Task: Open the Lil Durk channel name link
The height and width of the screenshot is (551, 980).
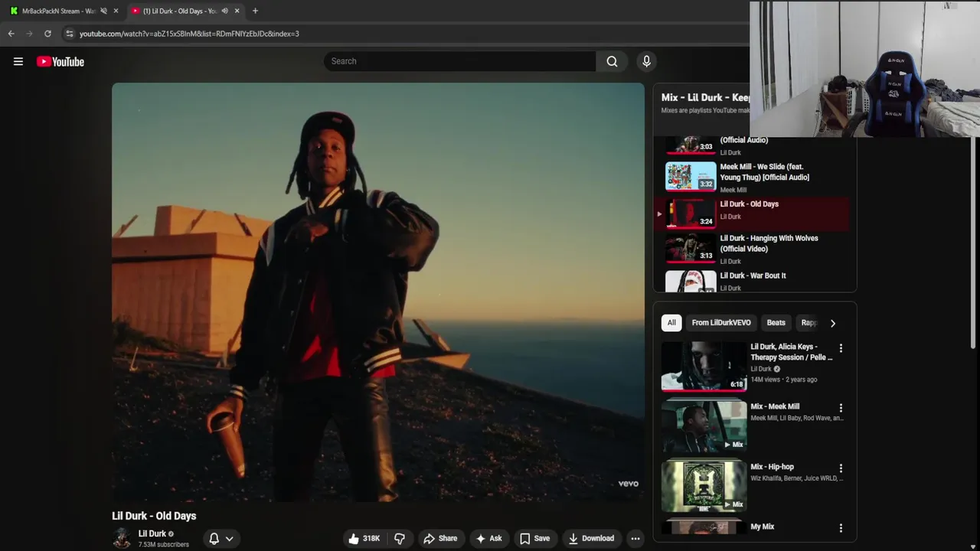Action: [x=152, y=533]
